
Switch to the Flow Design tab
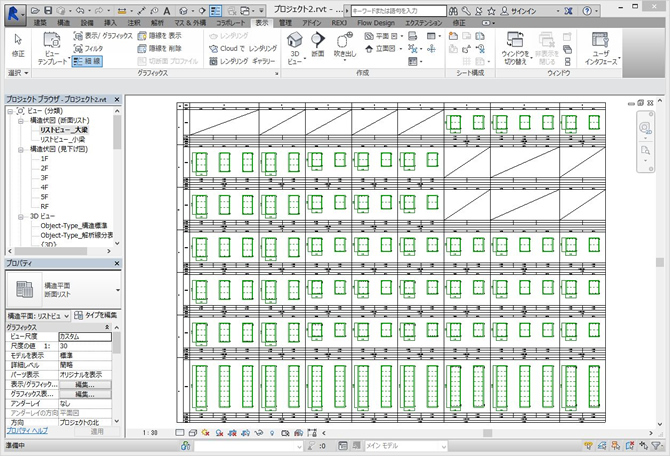click(x=376, y=23)
